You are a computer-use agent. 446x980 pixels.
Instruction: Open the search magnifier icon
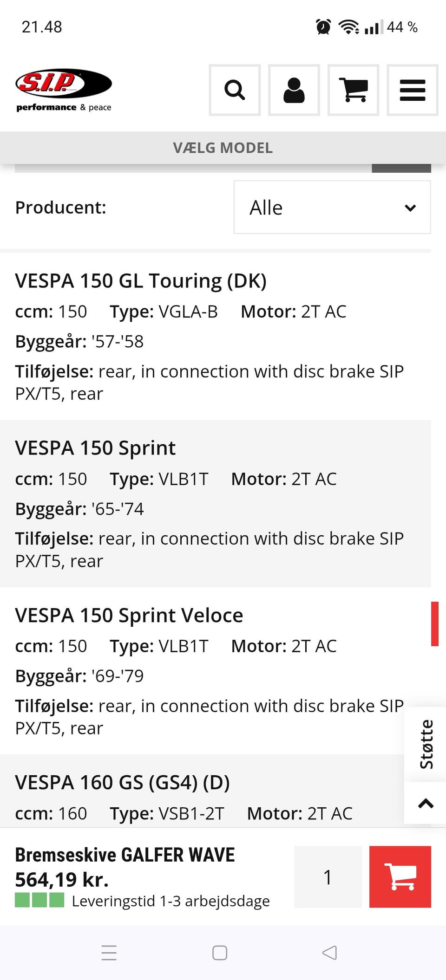[x=235, y=90]
